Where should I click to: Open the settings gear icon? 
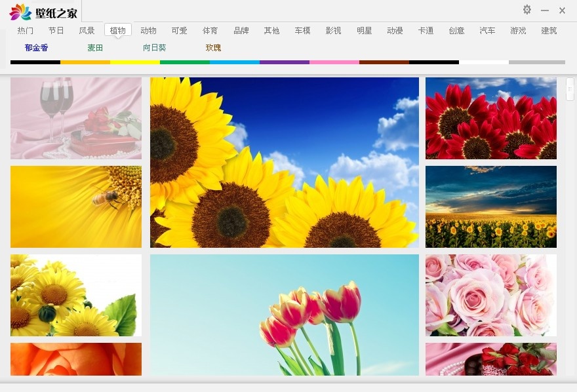[x=527, y=10]
